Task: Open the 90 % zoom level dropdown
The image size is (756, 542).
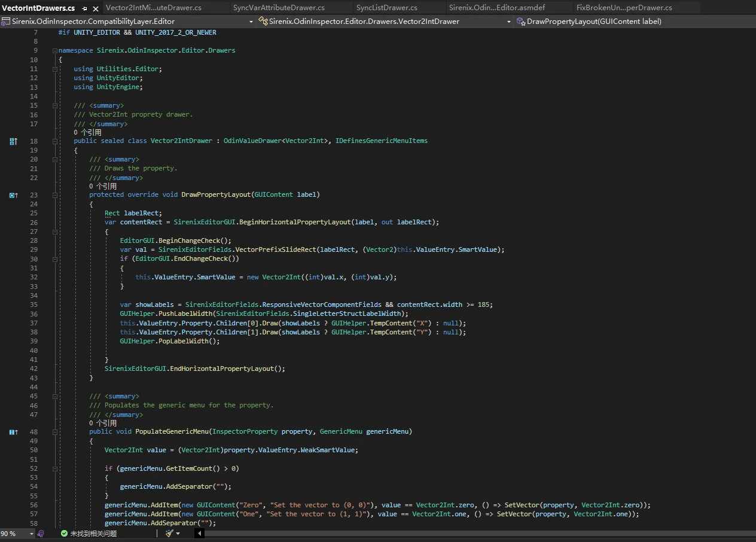Action: [x=16, y=533]
